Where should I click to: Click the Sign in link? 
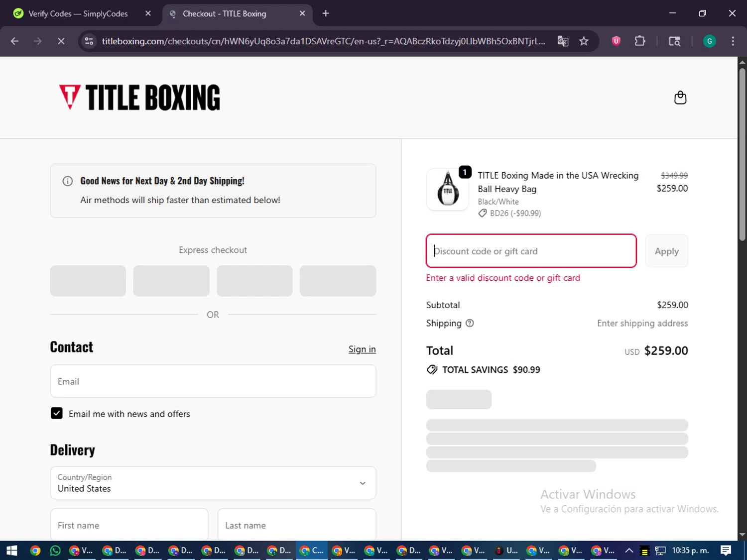point(362,349)
